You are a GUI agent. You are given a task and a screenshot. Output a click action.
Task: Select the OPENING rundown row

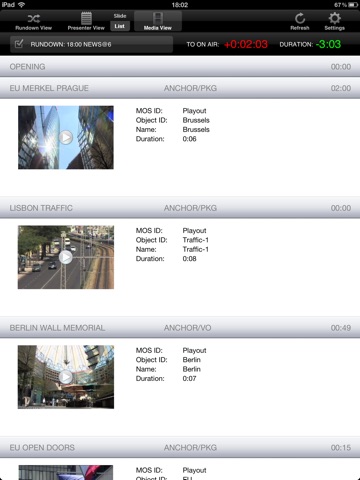coord(180,67)
